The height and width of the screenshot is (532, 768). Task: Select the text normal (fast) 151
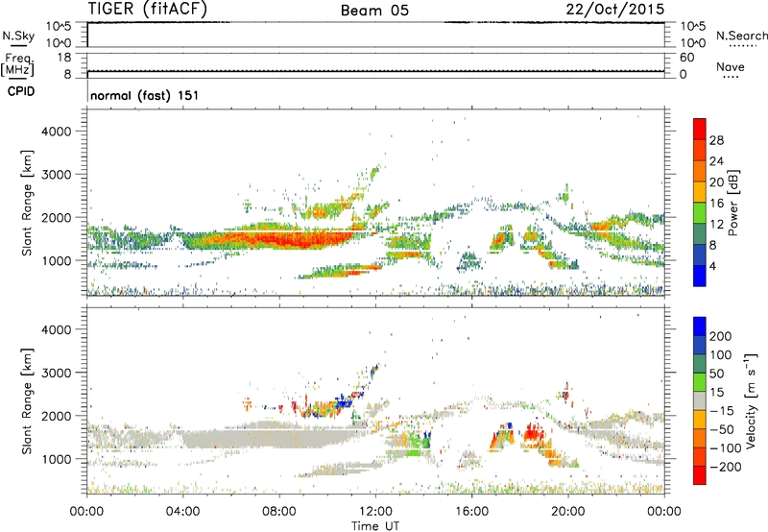[x=145, y=95]
